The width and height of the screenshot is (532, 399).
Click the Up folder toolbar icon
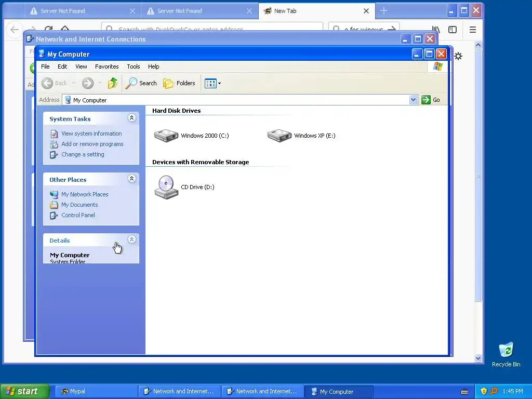click(113, 83)
